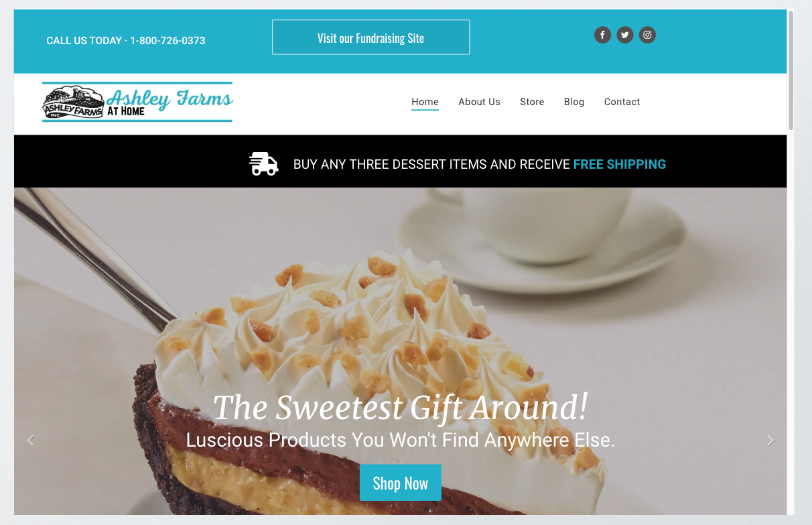Go to previous slide with left arrow

coord(30,440)
